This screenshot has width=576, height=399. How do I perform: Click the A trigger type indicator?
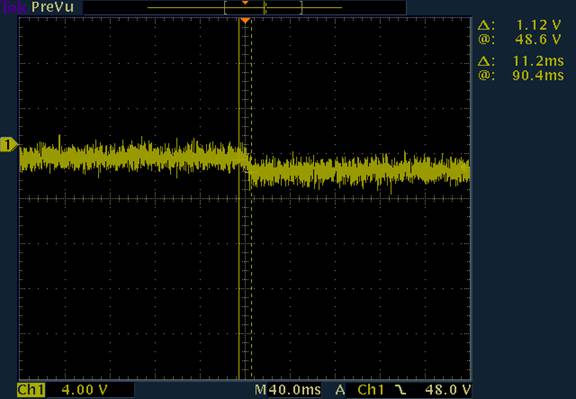pos(340,390)
